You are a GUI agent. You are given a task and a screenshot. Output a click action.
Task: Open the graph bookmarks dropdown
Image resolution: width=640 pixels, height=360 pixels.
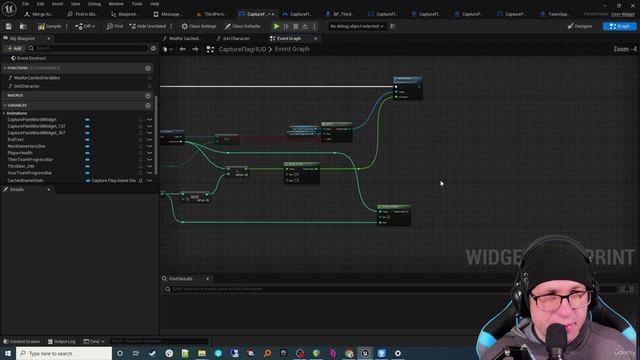168,49
